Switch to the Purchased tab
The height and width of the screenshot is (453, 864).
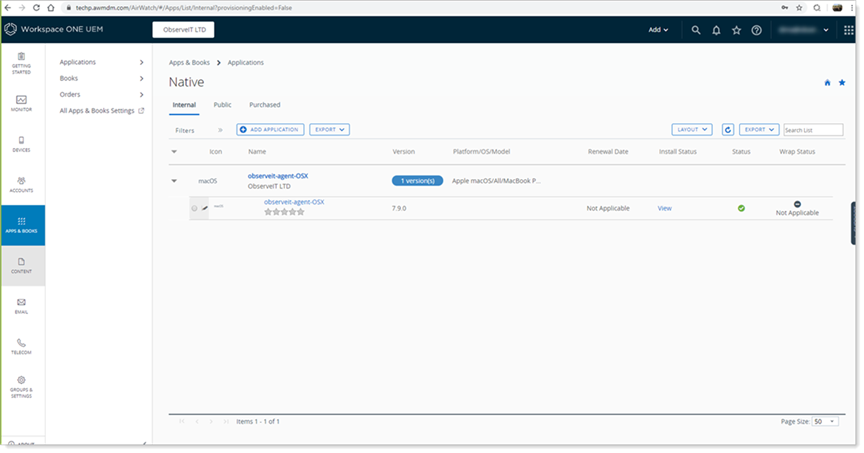click(x=264, y=105)
